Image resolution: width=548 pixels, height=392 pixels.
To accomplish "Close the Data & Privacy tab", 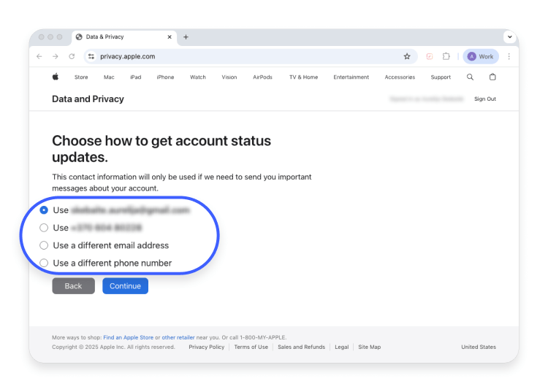I will [170, 36].
